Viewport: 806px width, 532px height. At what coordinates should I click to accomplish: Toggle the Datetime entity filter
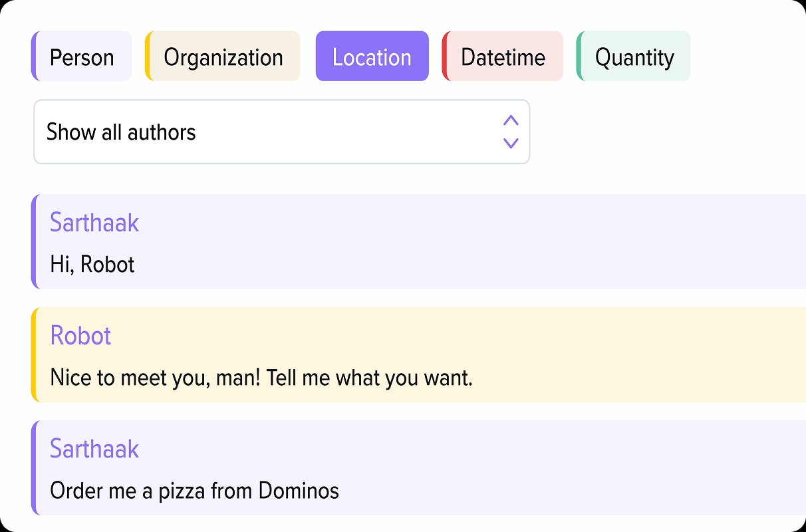[503, 57]
